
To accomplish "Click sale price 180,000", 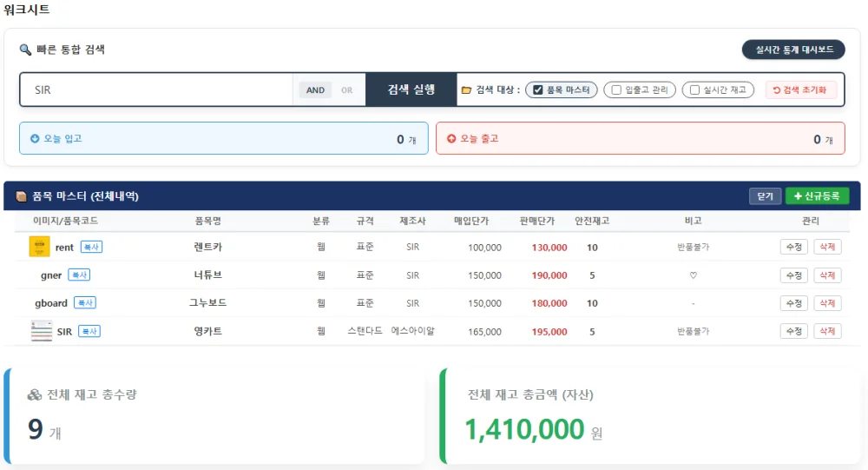I will [549, 303].
